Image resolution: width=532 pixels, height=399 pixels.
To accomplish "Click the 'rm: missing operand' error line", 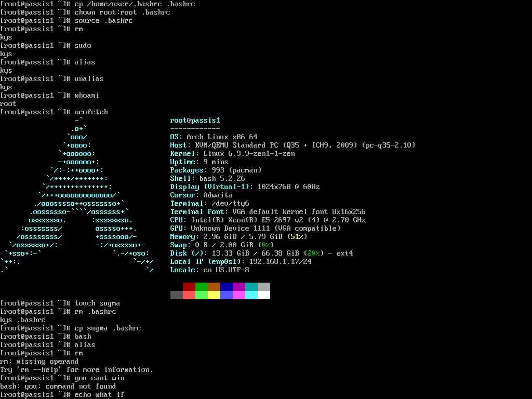I will 39,362.
